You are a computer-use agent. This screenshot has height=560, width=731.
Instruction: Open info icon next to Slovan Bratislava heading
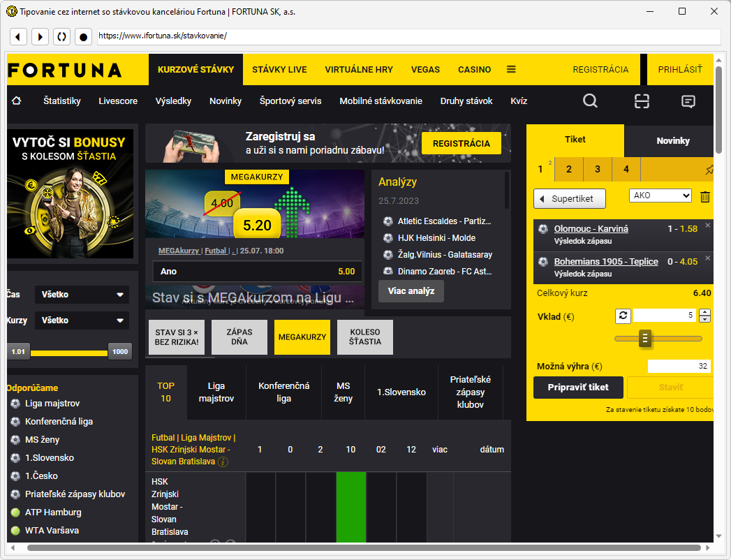223,462
